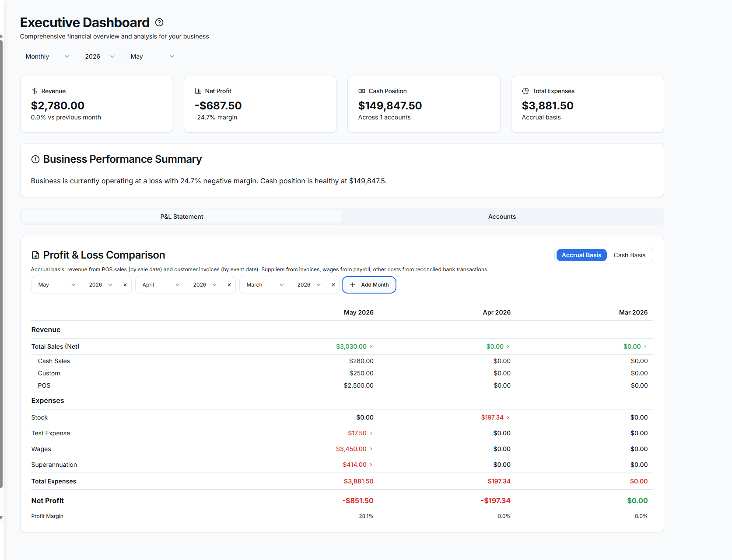
Task: Click the banknote icon on Cash Position card
Action: 362,91
